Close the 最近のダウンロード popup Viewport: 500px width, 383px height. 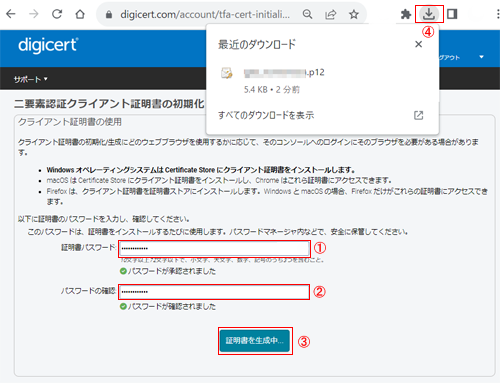pyautogui.click(x=418, y=44)
